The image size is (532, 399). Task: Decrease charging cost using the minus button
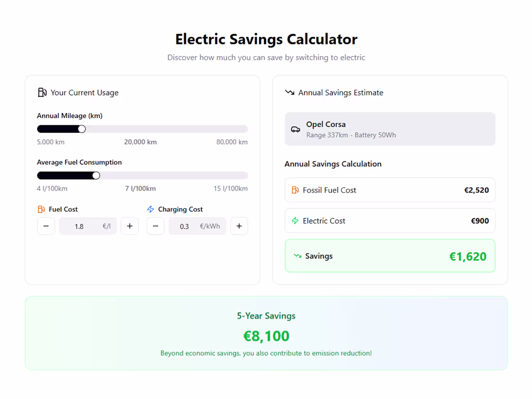[155, 226]
